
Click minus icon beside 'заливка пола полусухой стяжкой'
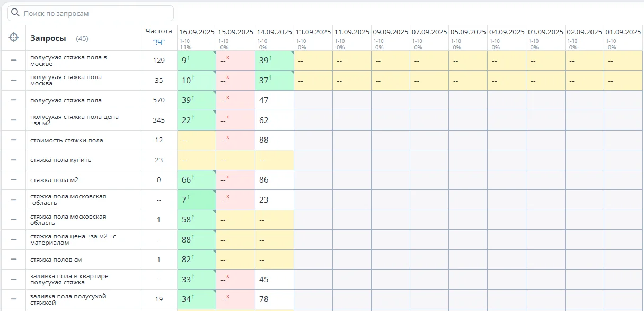(14, 299)
